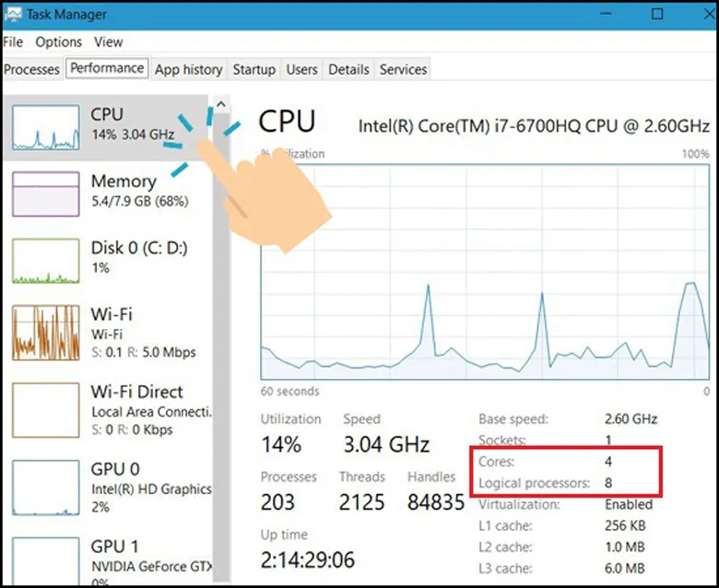Click the L1 cache 256 KB value
This screenshot has height=588, width=719.
tap(625, 525)
